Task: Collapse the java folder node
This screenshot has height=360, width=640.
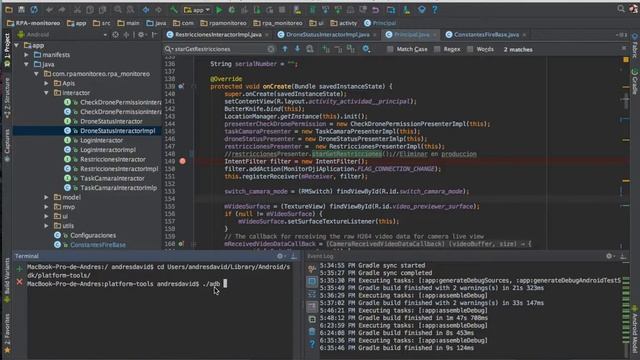Action: pyautogui.click(x=27, y=64)
